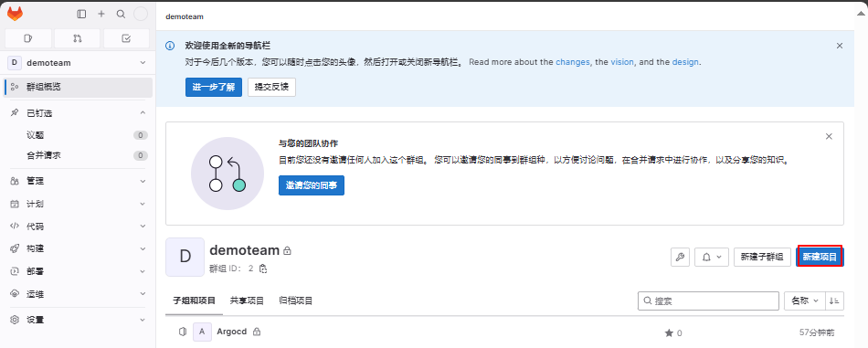The width and height of the screenshot is (868, 348).
Task: Expand the 构建 menu
Action: 78,249
